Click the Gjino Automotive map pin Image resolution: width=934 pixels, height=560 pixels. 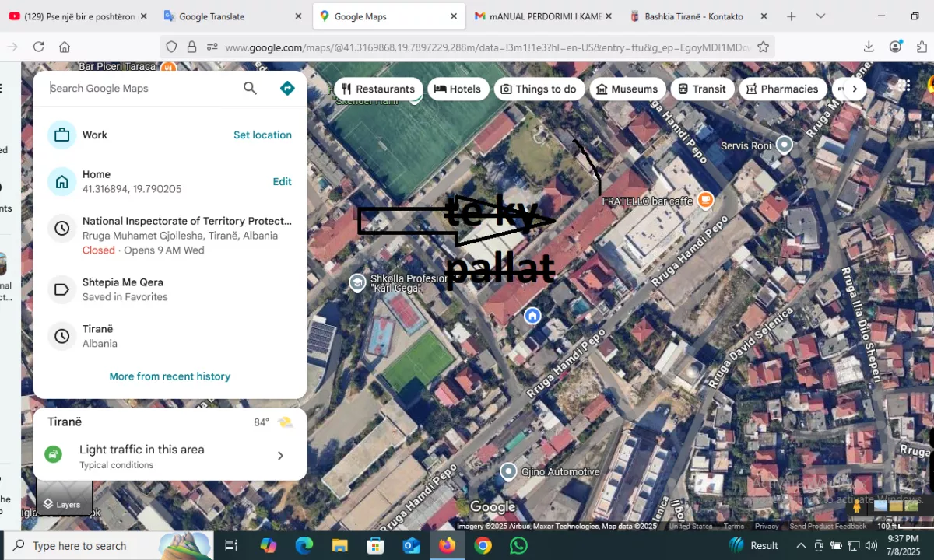pyautogui.click(x=508, y=471)
